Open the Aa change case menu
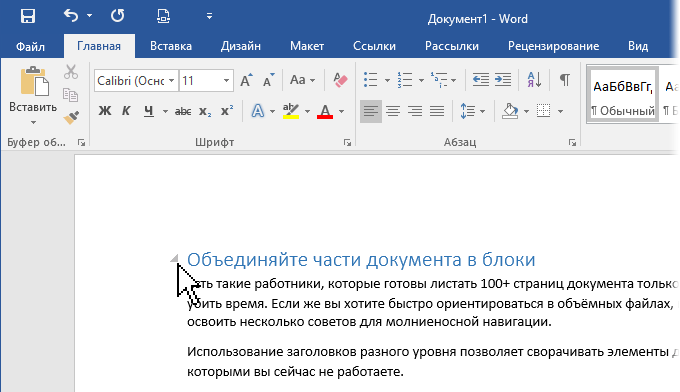 click(302, 80)
